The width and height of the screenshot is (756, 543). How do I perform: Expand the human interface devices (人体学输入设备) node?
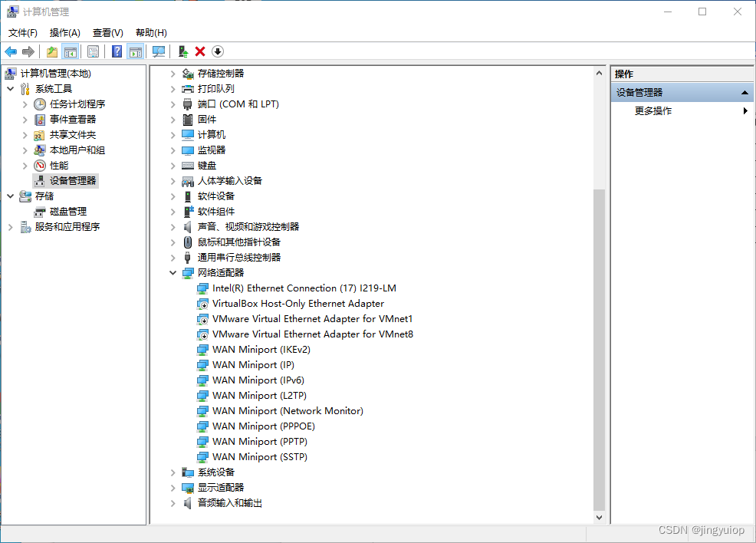(173, 181)
